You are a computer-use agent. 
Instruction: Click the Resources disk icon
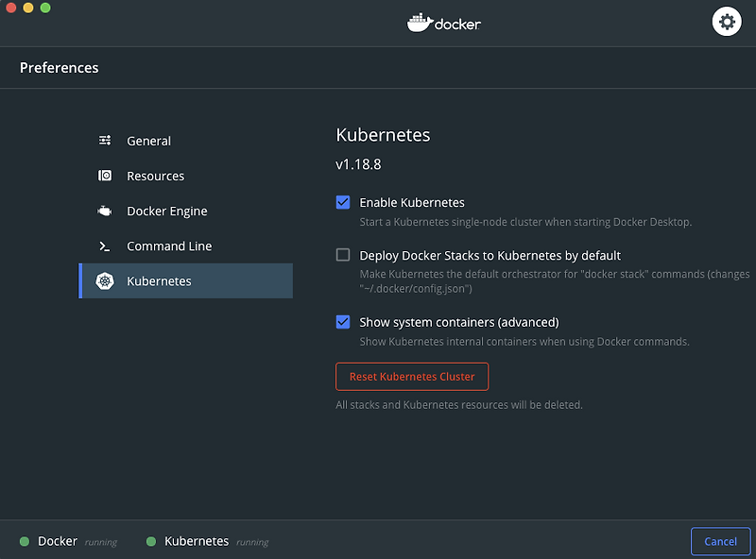tap(105, 176)
